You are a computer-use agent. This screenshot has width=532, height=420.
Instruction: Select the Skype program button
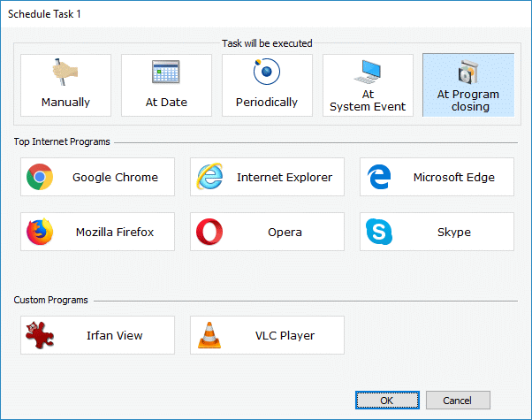[437, 232]
